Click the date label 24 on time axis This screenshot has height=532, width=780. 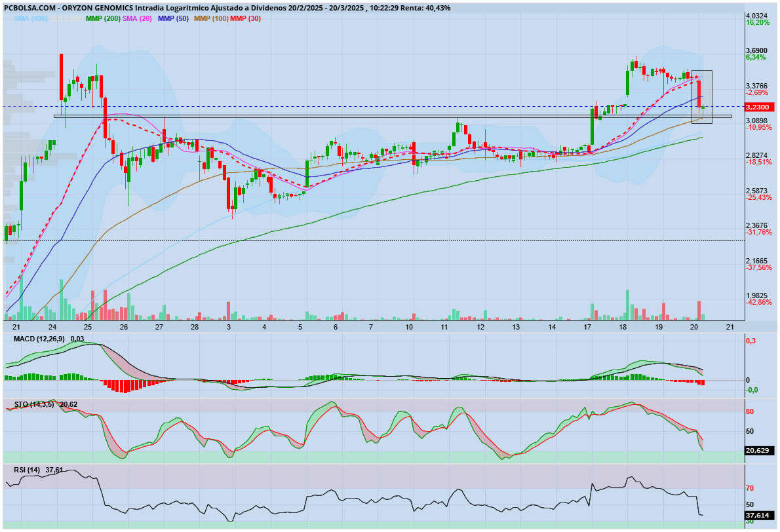52,327
